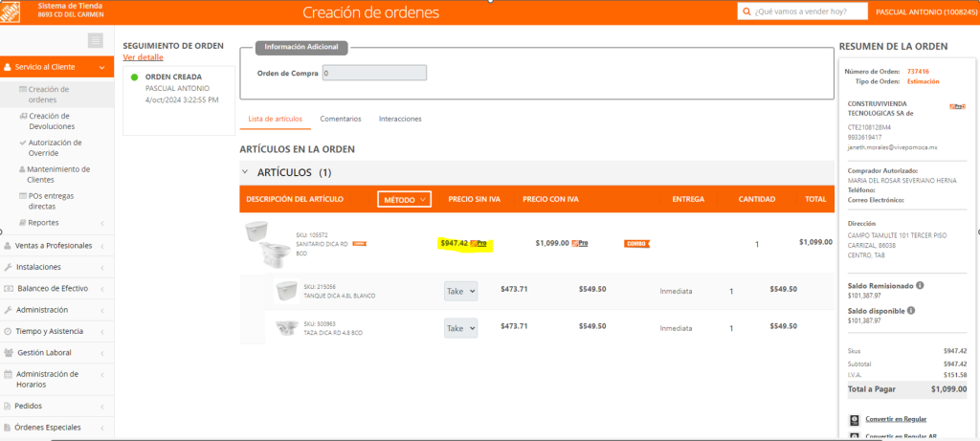Expand the Reportes submenu chevron
Screen dimensions: 980x441
click(101, 223)
